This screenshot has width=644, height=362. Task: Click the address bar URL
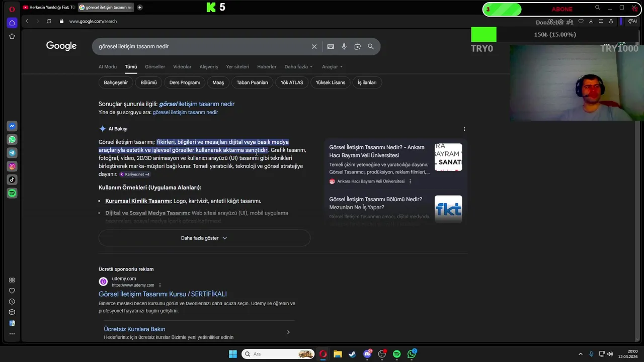(93, 21)
